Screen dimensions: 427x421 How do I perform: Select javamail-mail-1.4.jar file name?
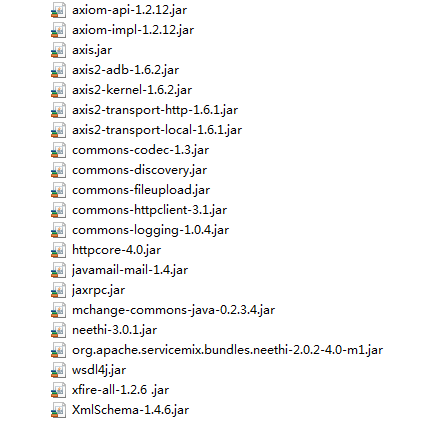(x=130, y=270)
